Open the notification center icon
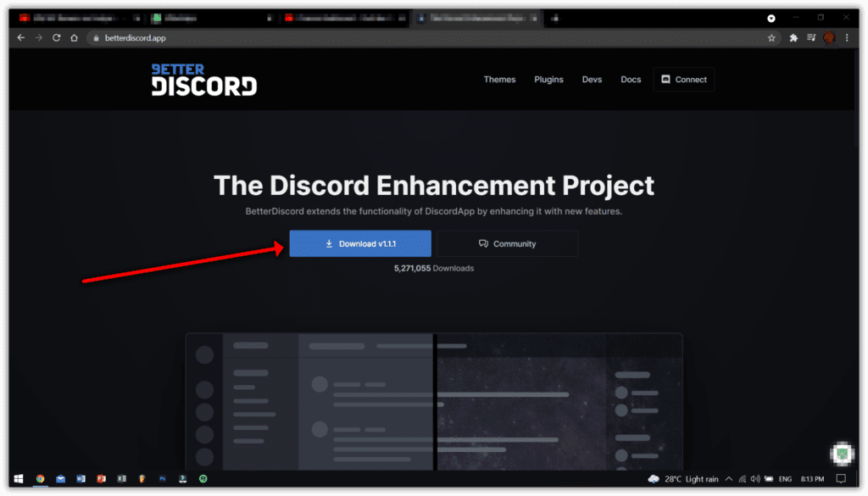Image resolution: width=868 pixels, height=496 pixels. point(841,479)
